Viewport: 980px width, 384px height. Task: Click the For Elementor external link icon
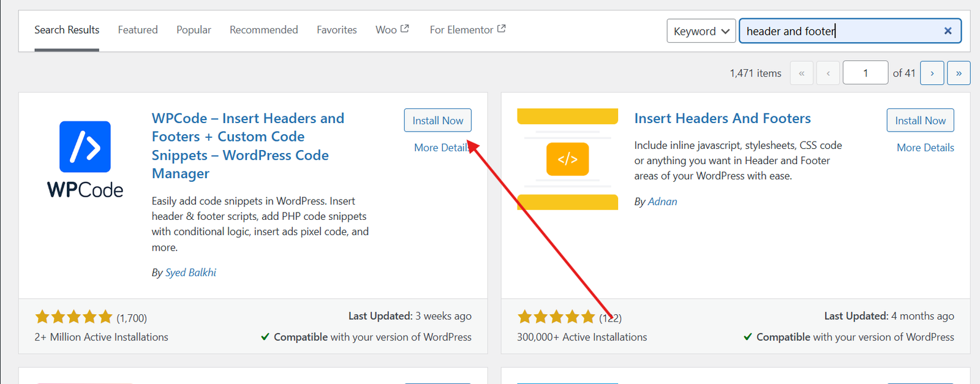coord(502,29)
